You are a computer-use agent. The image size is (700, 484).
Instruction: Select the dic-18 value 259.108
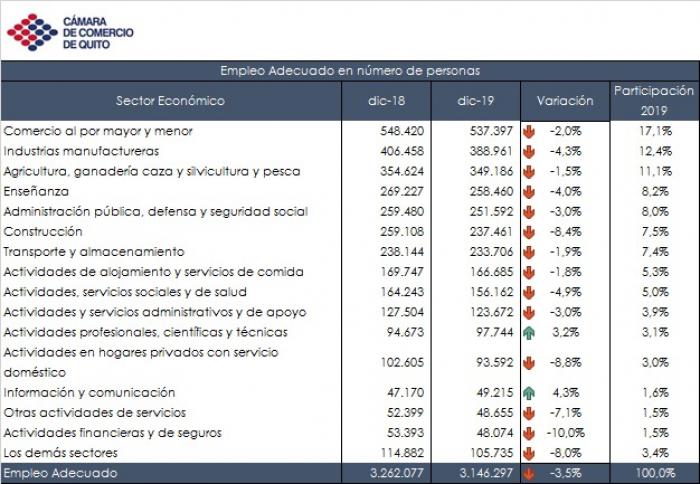point(402,232)
